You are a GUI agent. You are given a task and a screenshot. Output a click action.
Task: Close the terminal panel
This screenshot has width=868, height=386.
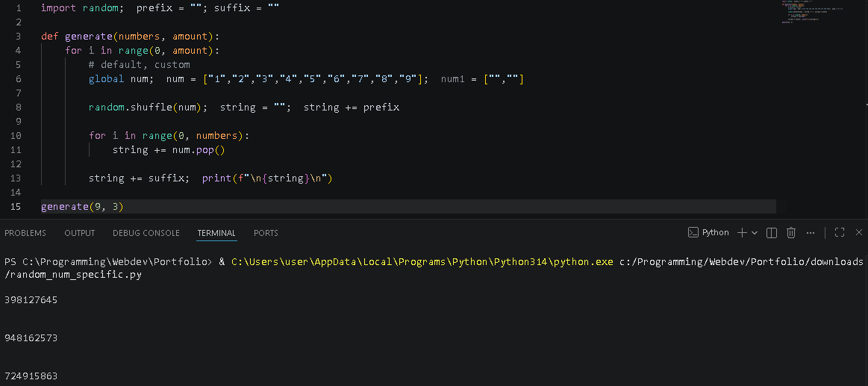859,233
